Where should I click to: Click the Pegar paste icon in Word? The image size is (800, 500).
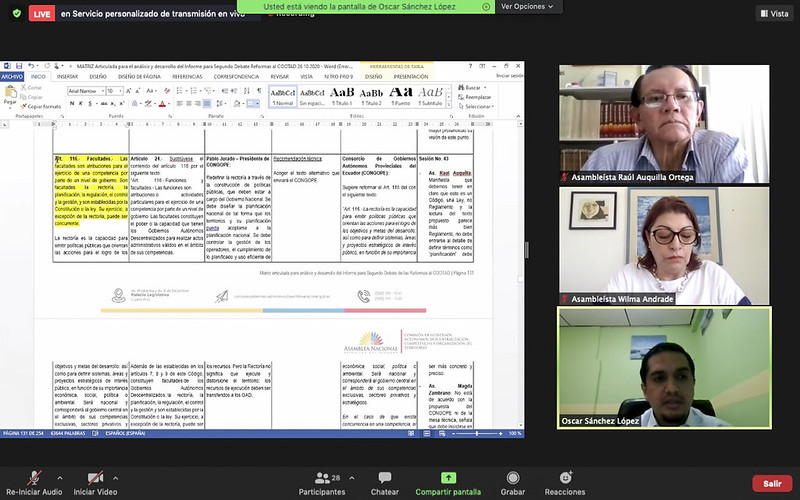[x=10, y=96]
